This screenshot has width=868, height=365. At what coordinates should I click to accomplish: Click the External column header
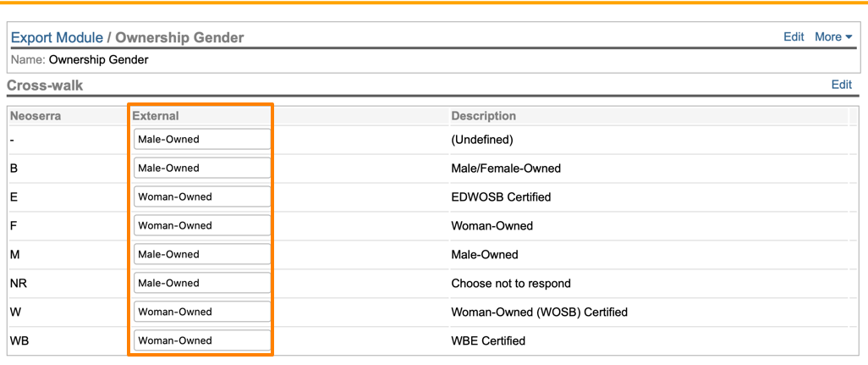[x=156, y=116]
